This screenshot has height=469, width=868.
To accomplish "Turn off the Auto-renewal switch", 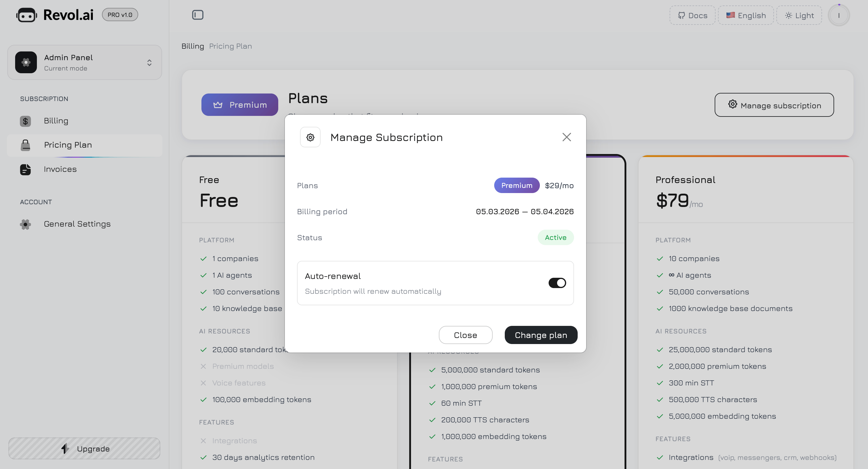I will [x=557, y=283].
